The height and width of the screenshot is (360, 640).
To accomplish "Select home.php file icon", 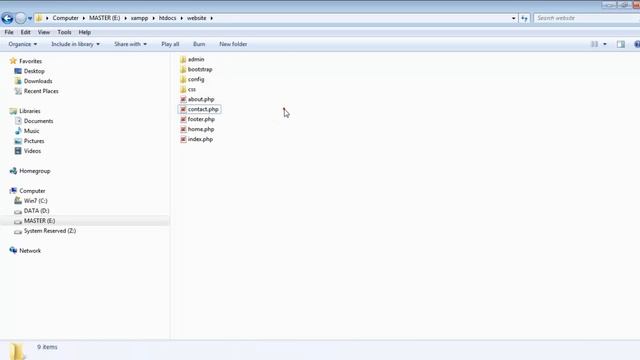I will pos(183,129).
